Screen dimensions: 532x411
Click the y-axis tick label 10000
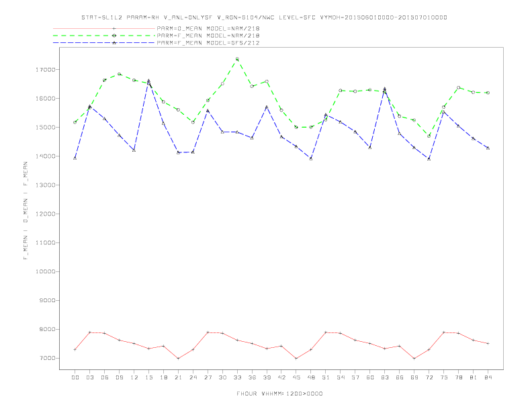46,271
